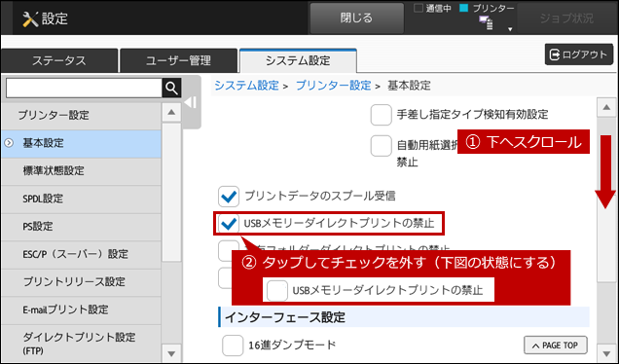Uncheck USBメモリーダイレクトプリントの禁止 checkbox
619x364 pixels.
(229, 224)
